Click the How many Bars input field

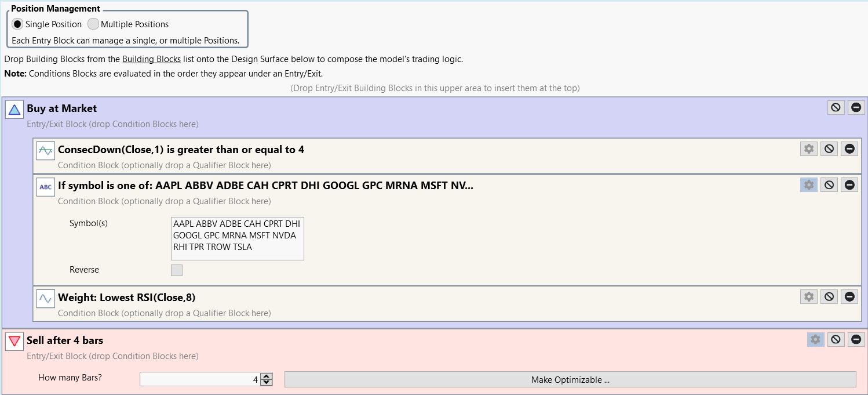click(199, 380)
